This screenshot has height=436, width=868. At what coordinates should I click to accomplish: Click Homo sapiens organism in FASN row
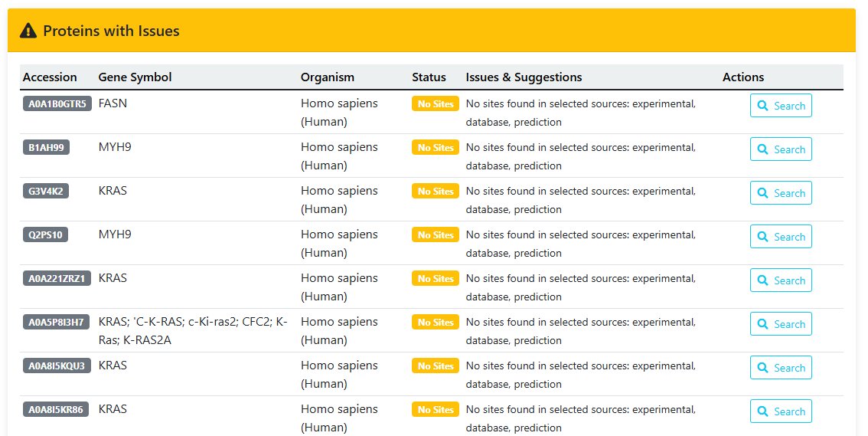click(339, 113)
